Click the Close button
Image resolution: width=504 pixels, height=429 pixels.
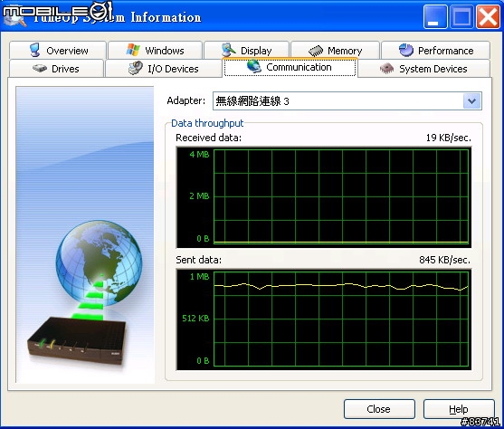379,409
